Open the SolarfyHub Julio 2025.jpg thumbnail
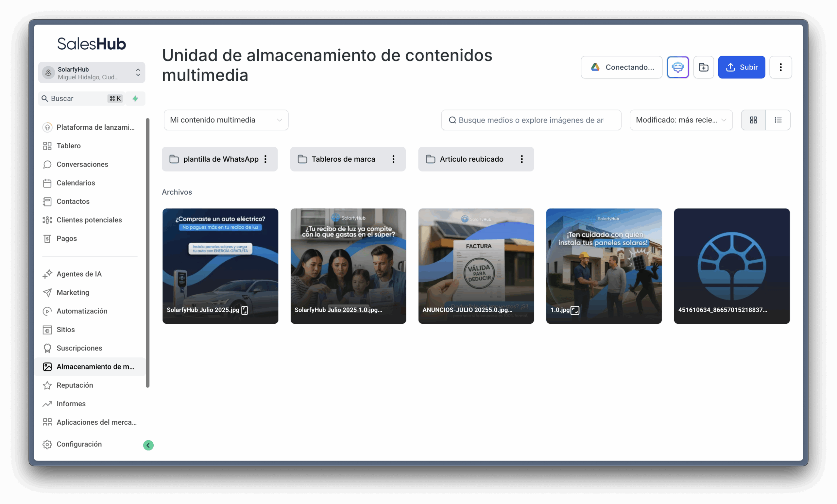The width and height of the screenshot is (837, 504). pyautogui.click(x=220, y=266)
